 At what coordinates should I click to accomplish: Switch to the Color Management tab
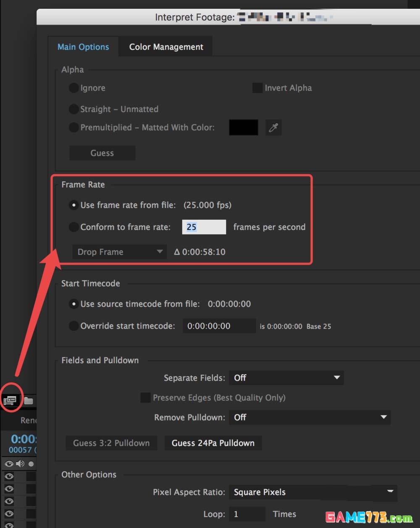coord(166,47)
